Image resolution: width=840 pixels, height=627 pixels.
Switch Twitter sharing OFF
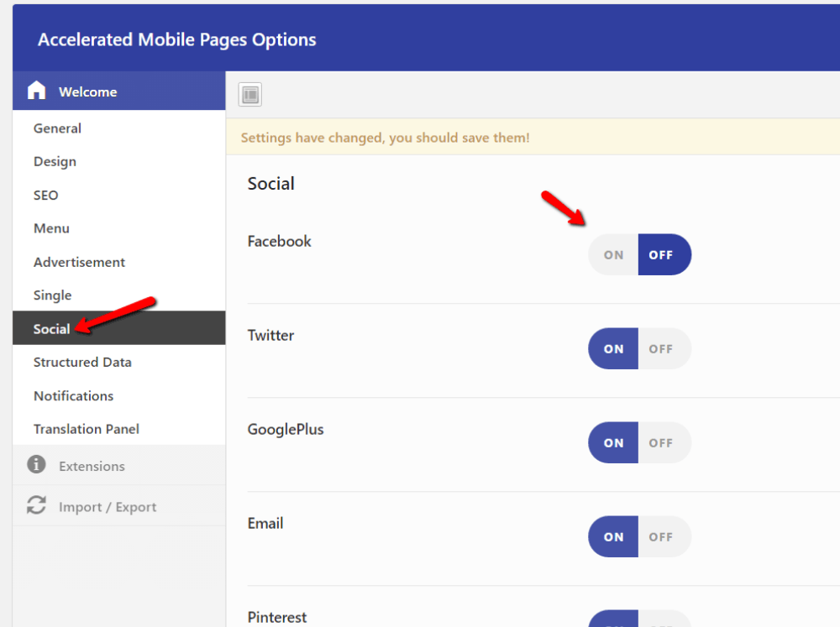(x=664, y=349)
